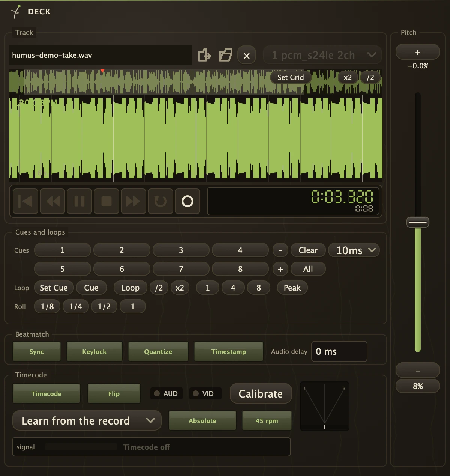Trigger 1 beat roll
The height and width of the screenshot is (476, 450).
(133, 307)
